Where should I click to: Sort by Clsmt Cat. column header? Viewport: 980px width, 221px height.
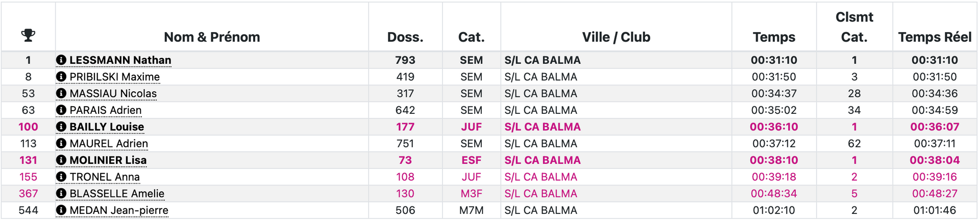pyautogui.click(x=854, y=27)
